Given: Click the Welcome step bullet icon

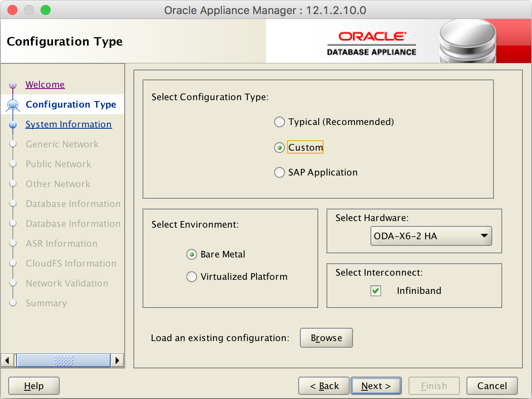Looking at the screenshot, I should tap(13, 85).
